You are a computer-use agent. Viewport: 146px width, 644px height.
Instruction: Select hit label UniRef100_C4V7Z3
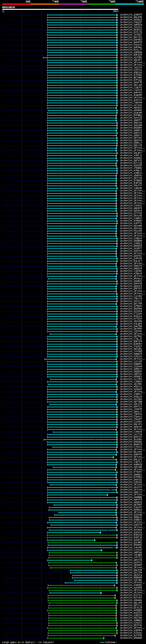[131, 557]
